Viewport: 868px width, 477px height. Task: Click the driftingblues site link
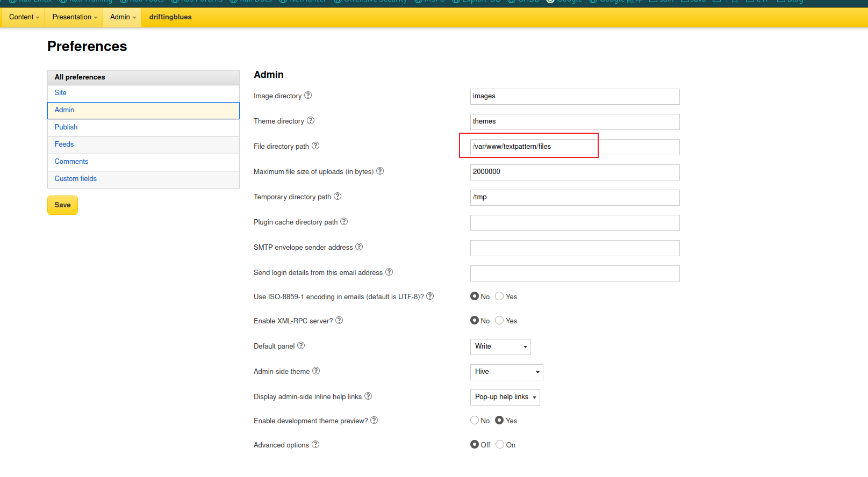point(170,17)
